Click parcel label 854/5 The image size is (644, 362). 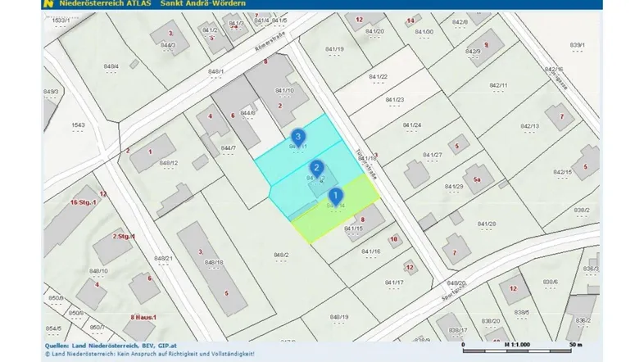(53, 328)
